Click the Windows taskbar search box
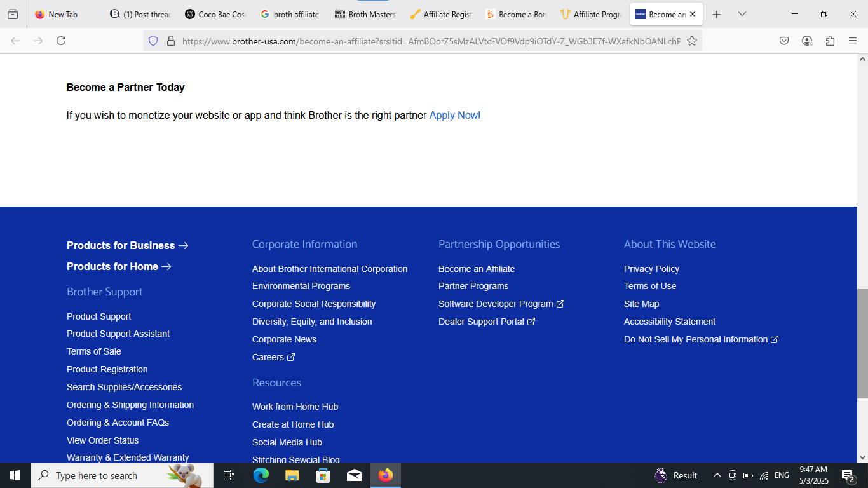868x488 pixels. (121, 475)
